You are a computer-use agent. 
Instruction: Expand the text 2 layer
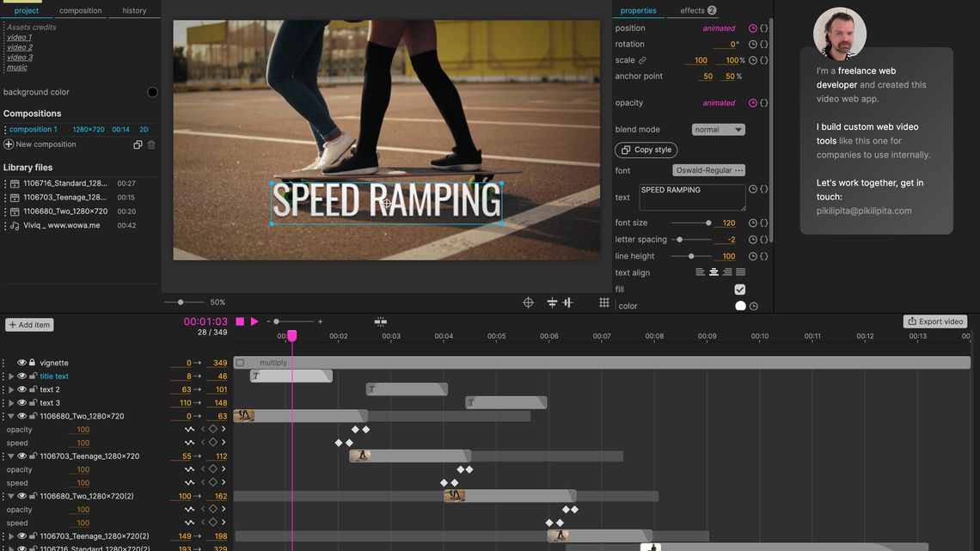point(10,389)
